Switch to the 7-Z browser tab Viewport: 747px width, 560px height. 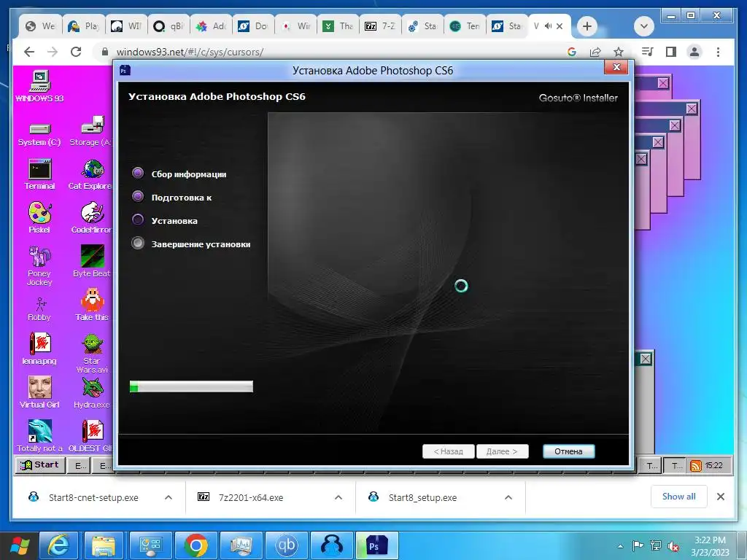pyautogui.click(x=380, y=26)
